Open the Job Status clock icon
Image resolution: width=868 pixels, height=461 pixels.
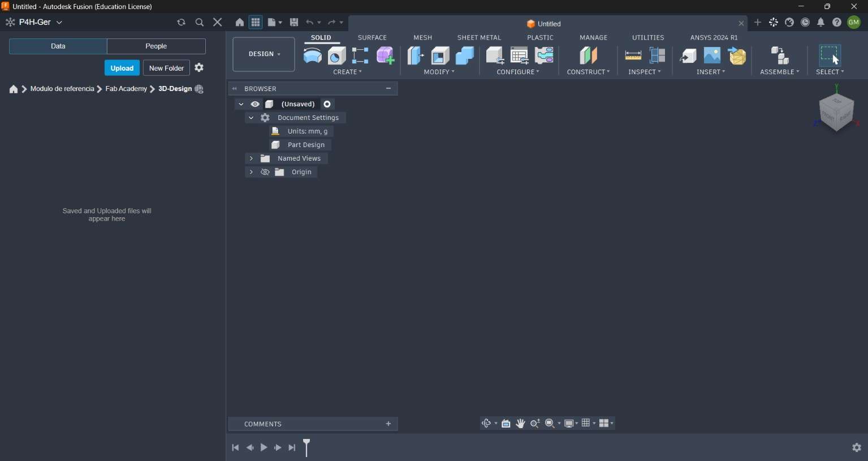(x=805, y=23)
